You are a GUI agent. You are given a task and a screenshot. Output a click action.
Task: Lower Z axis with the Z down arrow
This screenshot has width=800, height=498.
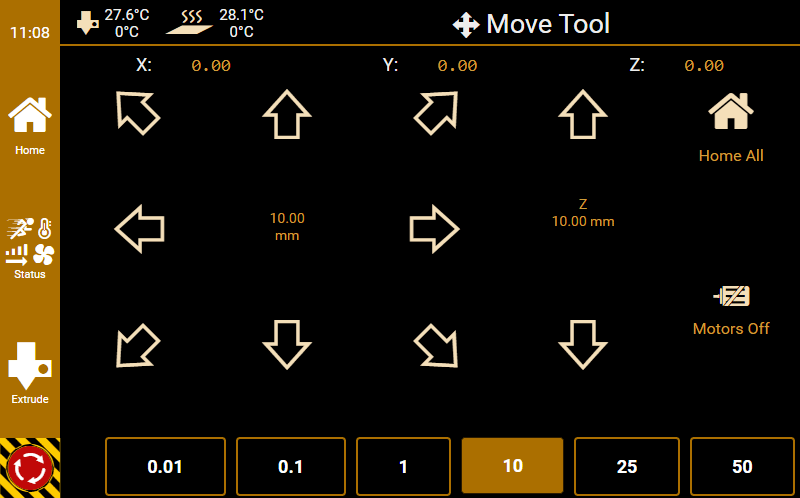coord(583,345)
